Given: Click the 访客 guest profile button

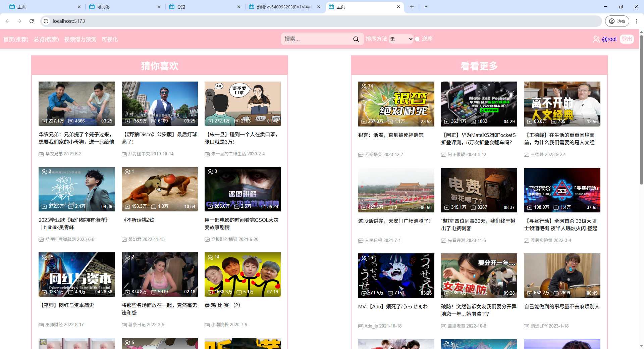Looking at the screenshot, I should coord(617,21).
